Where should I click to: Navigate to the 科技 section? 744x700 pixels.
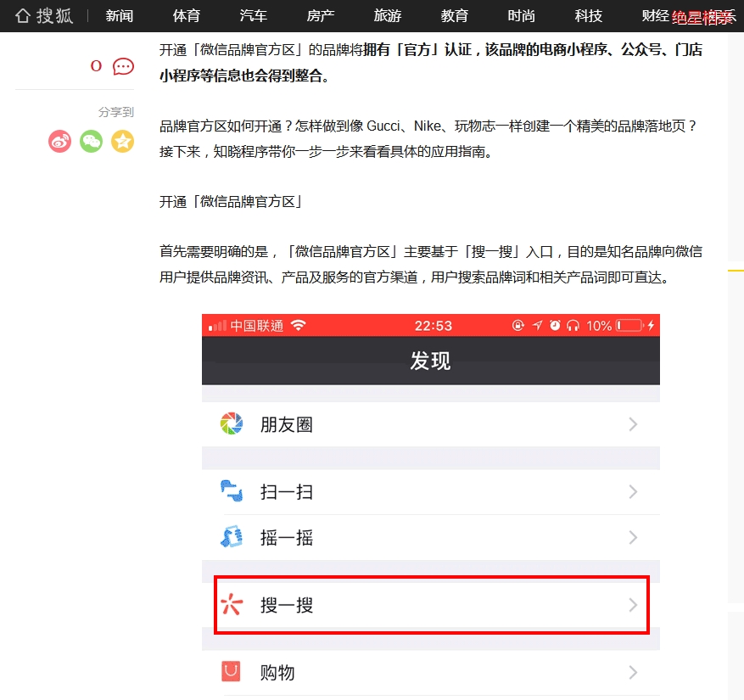tap(589, 16)
